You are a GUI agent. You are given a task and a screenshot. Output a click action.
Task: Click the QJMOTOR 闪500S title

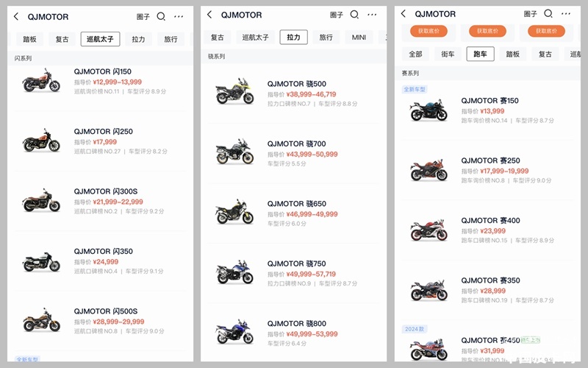pyautogui.click(x=106, y=311)
